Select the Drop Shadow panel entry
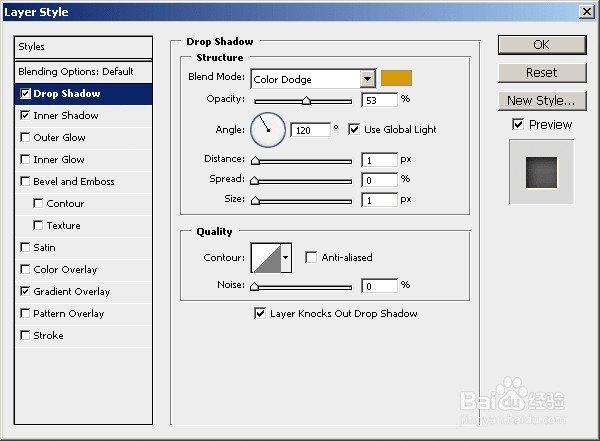The height and width of the screenshot is (441, 600). pos(83,94)
